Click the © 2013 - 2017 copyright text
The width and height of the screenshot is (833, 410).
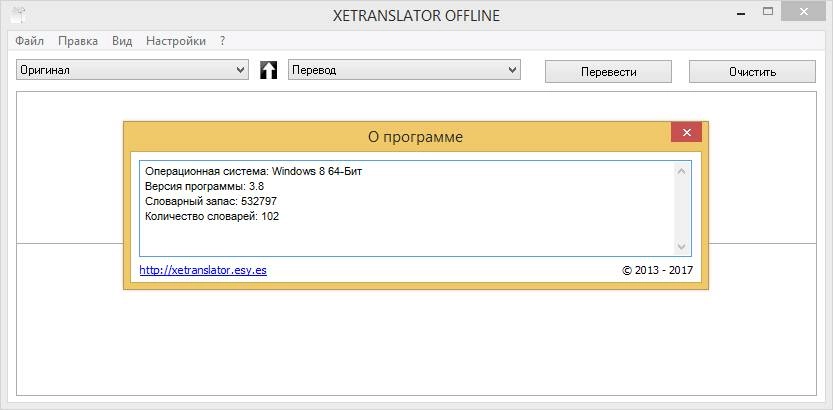pyautogui.click(x=658, y=270)
